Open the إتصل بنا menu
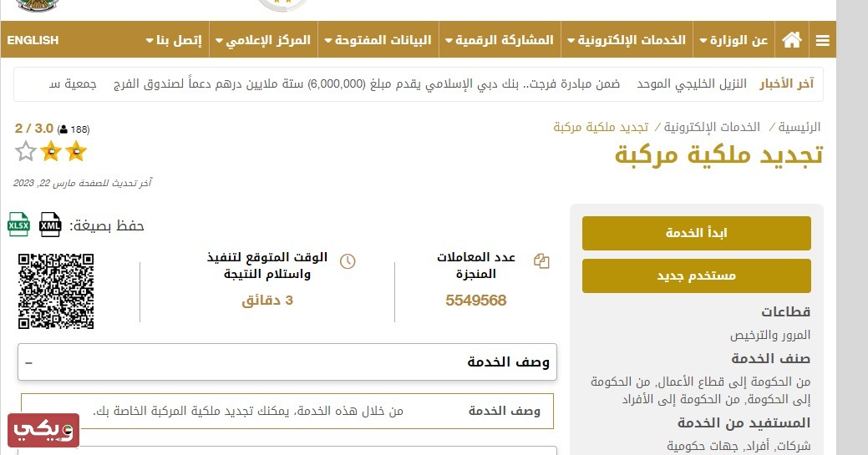Viewport: 868px width, 455px height. [174, 40]
